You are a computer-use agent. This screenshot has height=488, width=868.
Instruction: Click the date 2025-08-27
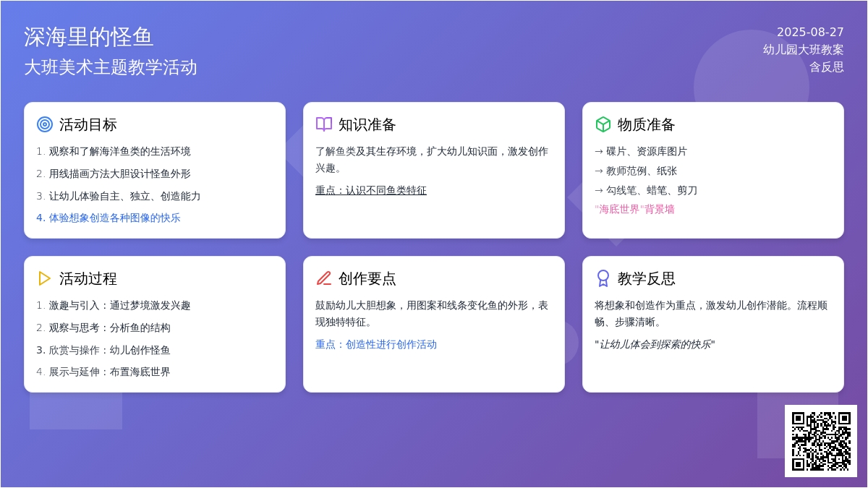[x=810, y=33]
